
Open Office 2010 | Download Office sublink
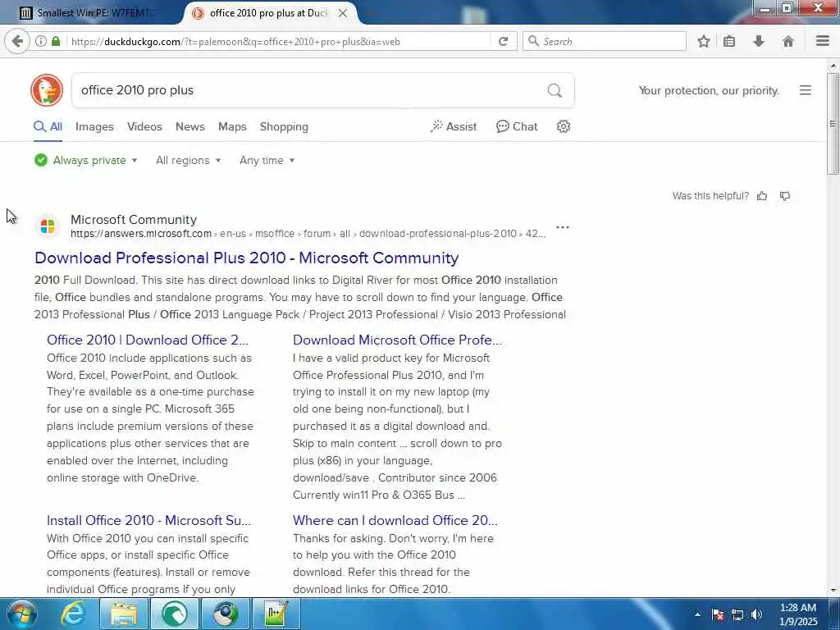[148, 340]
